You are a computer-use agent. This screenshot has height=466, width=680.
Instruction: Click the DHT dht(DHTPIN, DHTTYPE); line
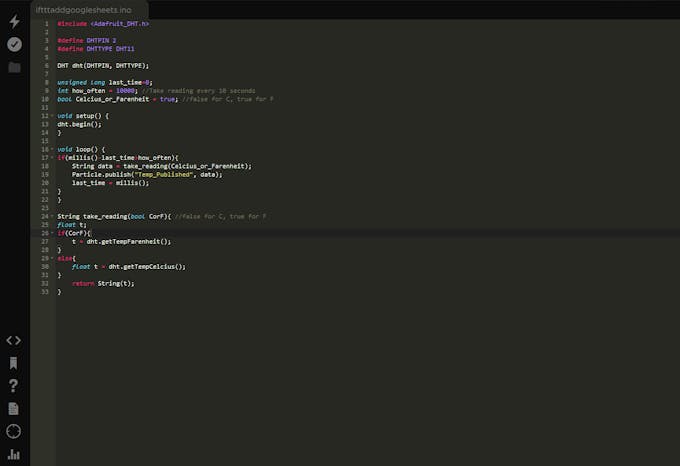click(x=103, y=65)
